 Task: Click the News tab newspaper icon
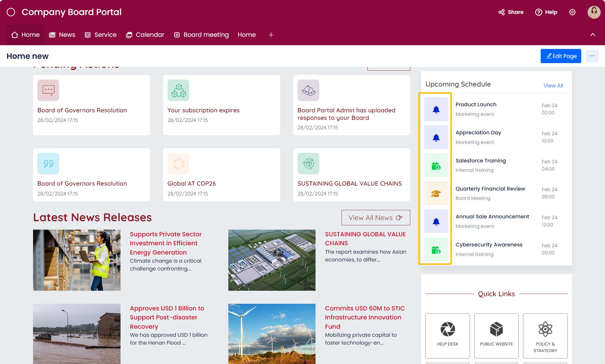(x=52, y=35)
